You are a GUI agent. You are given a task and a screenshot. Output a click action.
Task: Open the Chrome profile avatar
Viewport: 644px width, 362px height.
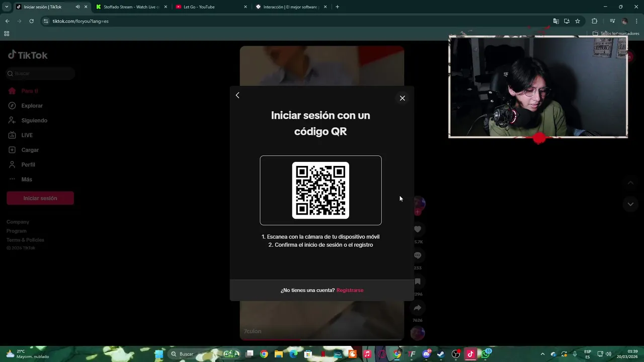(625, 21)
